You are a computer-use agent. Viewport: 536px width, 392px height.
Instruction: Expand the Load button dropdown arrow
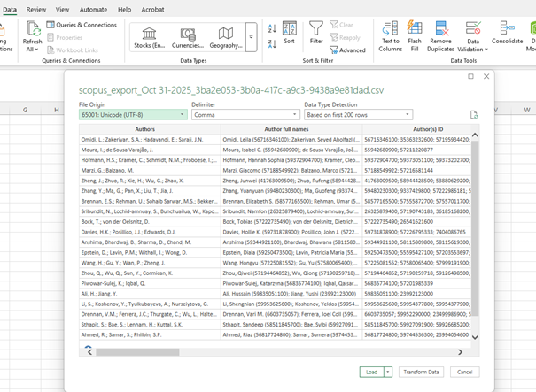pyautogui.click(x=389, y=372)
